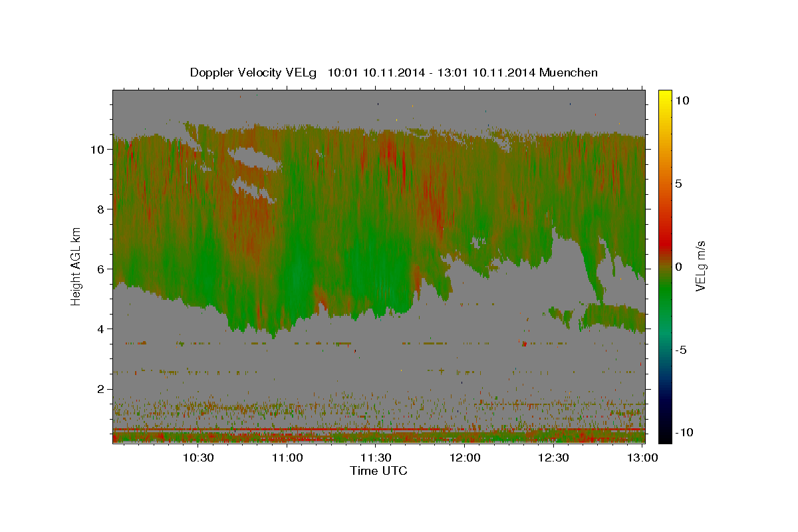
Task: Click the colorbar label '-5'
Action: coord(680,350)
